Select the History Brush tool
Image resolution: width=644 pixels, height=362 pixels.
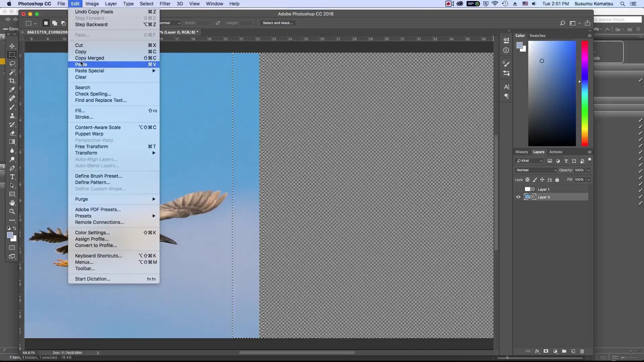[x=12, y=124]
